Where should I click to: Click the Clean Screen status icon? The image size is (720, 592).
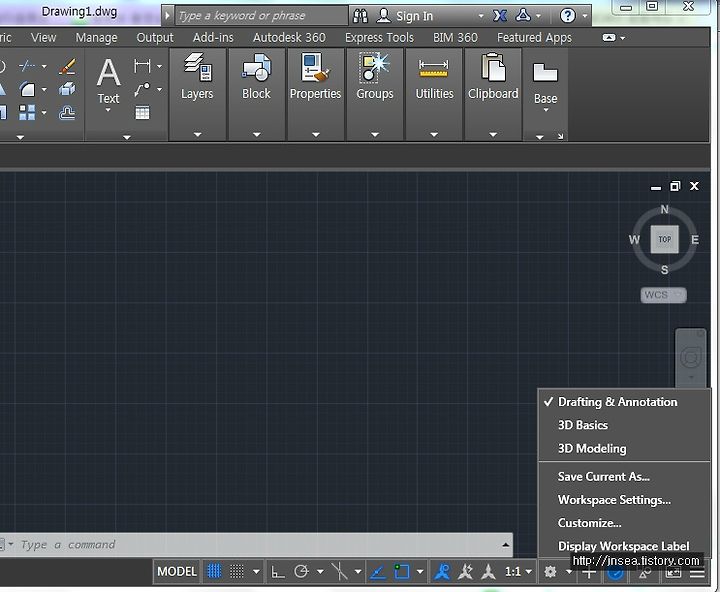(673, 573)
